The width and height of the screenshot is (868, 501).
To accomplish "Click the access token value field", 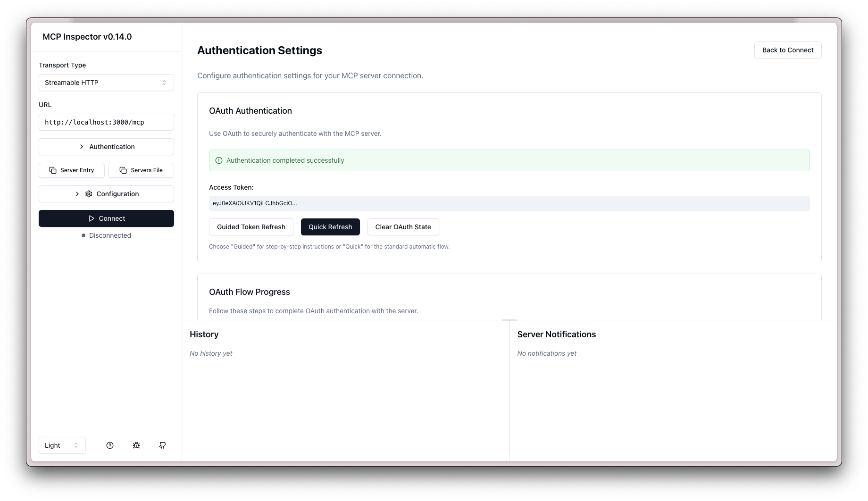I will pos(509,203).
